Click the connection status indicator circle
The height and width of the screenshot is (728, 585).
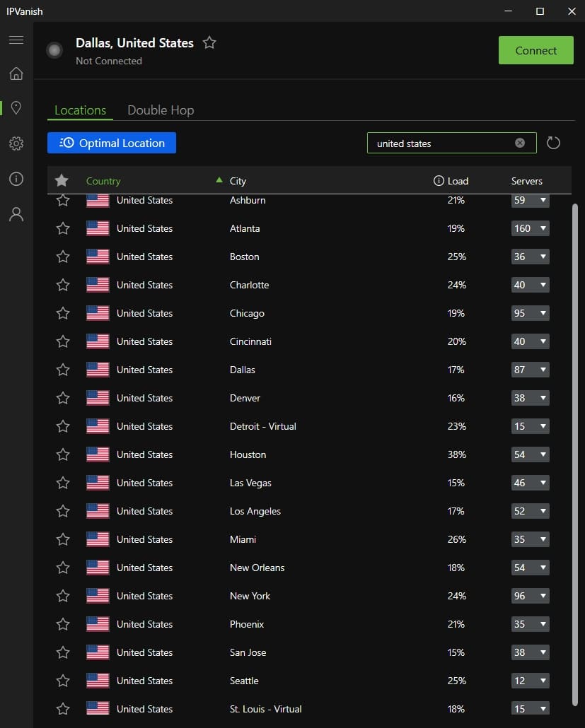click(54, 50)
